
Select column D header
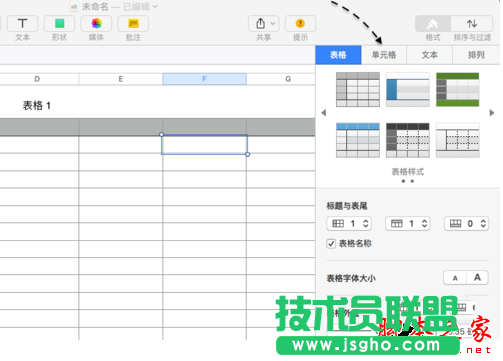(x=37, y=79)
